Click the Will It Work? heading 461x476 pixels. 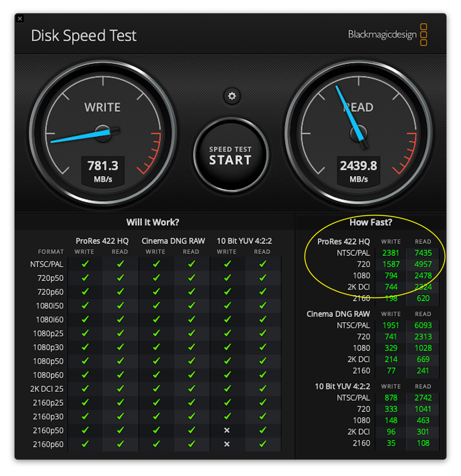tap(152, 222)
